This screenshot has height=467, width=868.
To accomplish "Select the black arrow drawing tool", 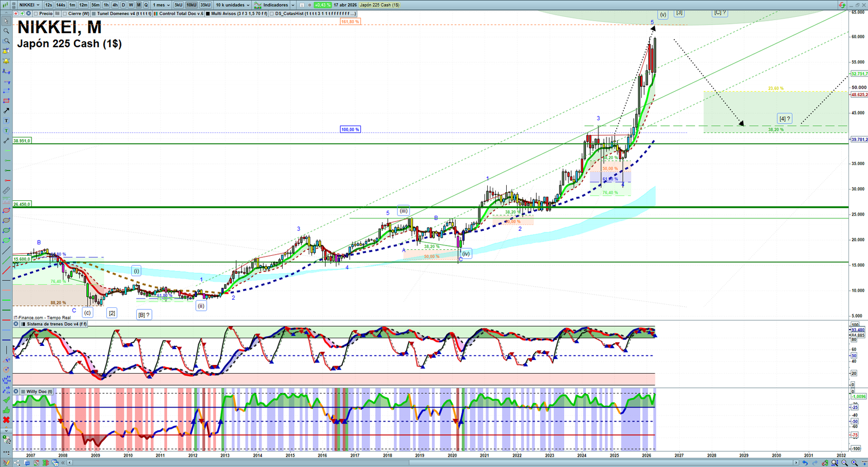I will 7,111.
